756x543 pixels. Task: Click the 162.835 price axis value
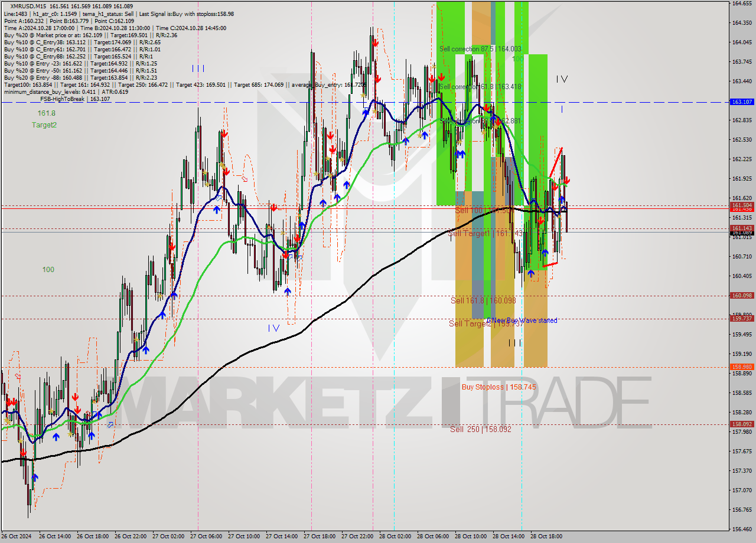pos(742,120)
